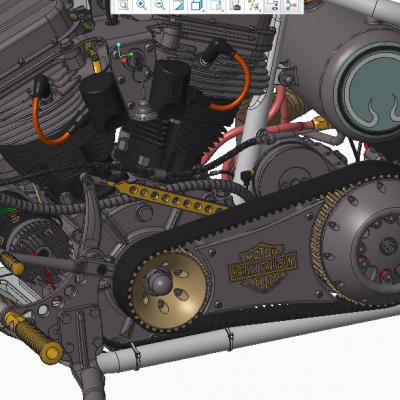Screen dimensions: 400x400
Task: Select the gold front drive pulley
Action: [169, 289]
